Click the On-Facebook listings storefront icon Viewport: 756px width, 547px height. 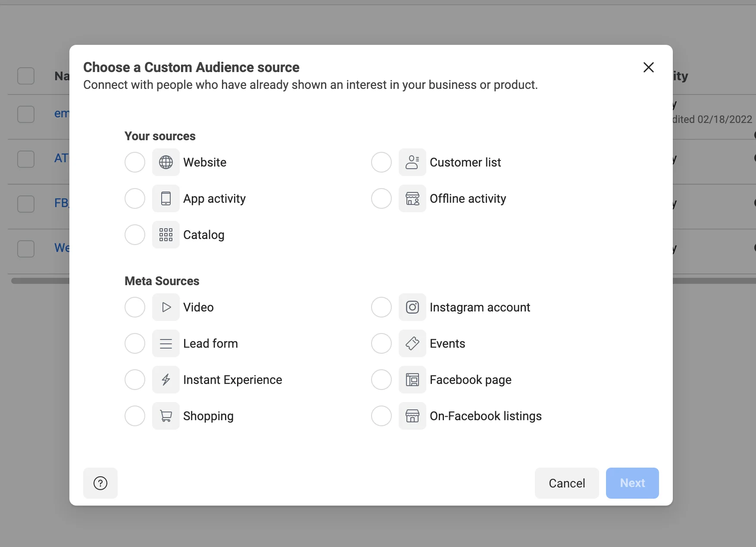tap(412, 416)
